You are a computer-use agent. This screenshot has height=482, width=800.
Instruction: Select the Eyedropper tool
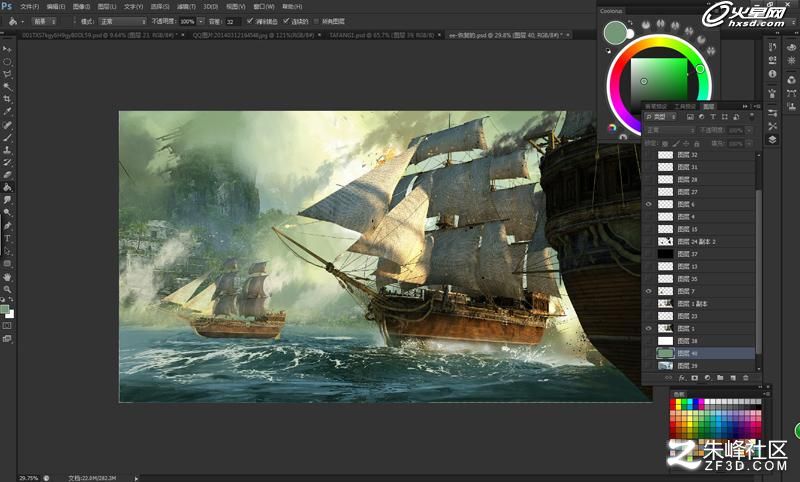click(x=7, y=111)
